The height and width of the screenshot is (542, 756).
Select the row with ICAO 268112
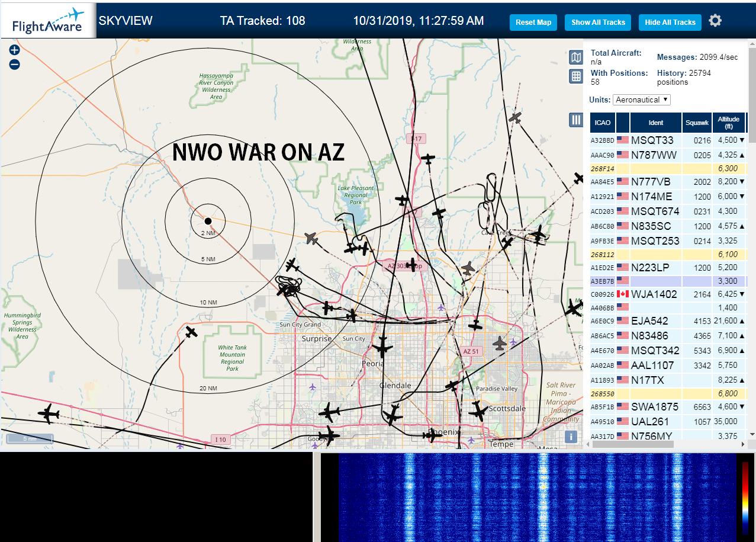pyautogui.click(x=668, y=255)
